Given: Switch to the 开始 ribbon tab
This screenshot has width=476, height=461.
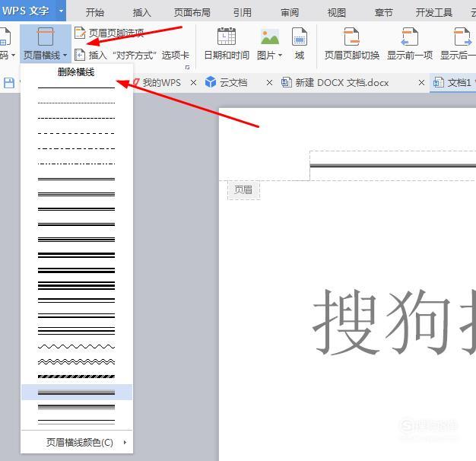Looking at the screenshot, I should click(x=95, y=12).
